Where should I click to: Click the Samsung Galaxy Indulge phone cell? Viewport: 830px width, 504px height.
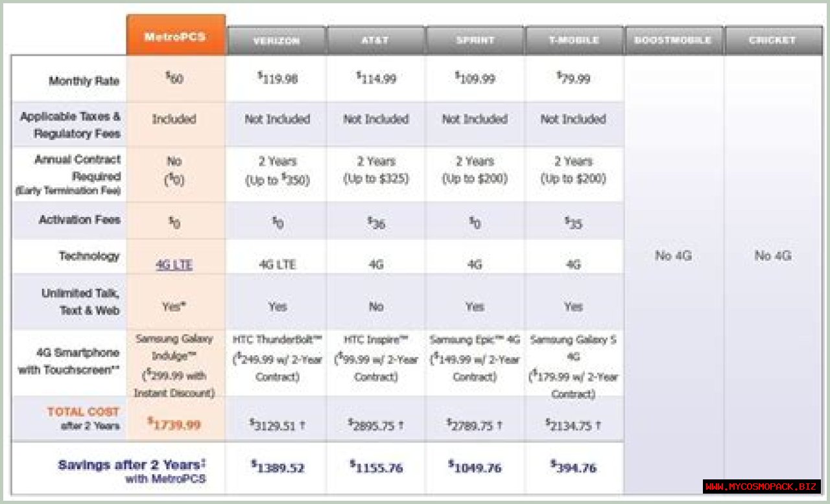pos(174,365)
